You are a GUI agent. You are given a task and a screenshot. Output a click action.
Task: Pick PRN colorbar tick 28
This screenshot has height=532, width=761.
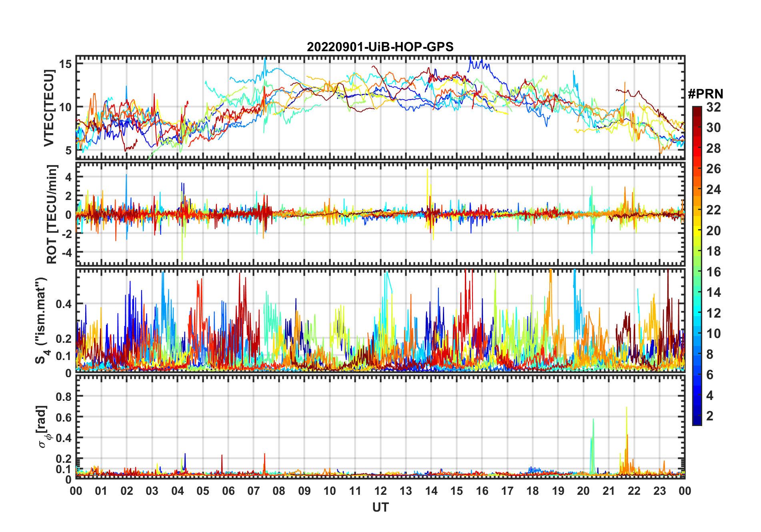(x=713, y=148)
